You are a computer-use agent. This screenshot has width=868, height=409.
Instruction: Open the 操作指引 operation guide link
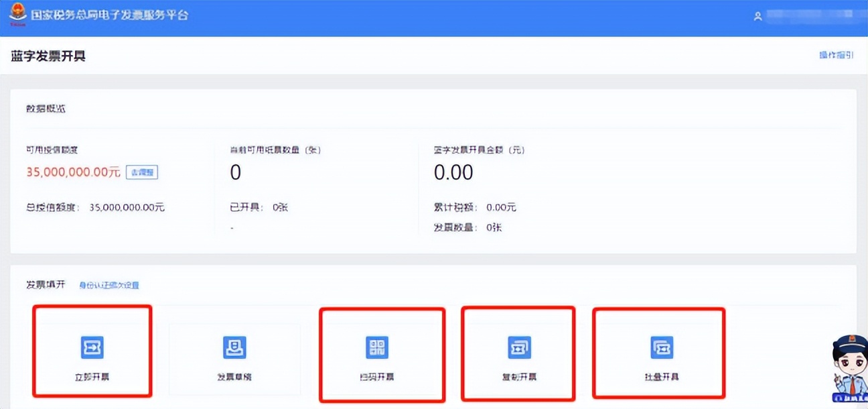tap(837, 55)
